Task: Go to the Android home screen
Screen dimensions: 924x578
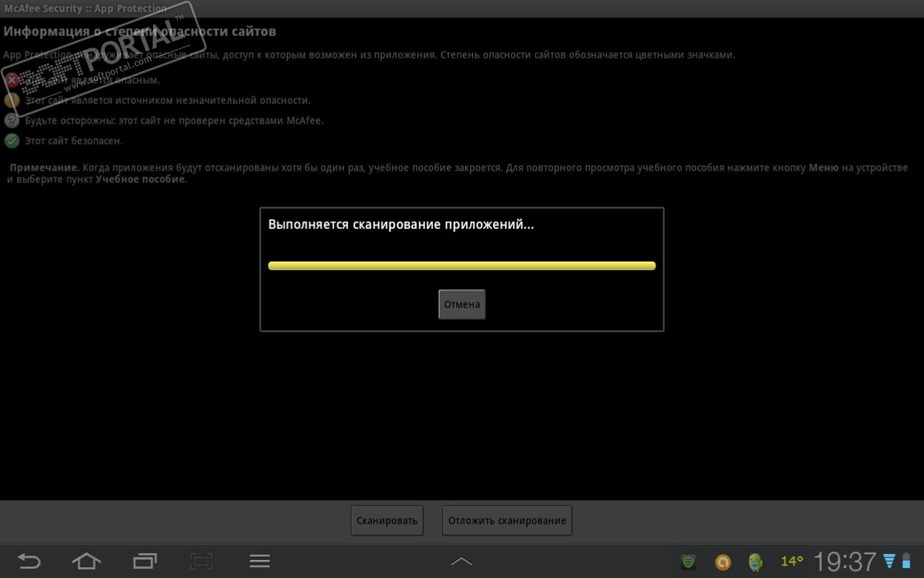Action: (x=86, y=561)
